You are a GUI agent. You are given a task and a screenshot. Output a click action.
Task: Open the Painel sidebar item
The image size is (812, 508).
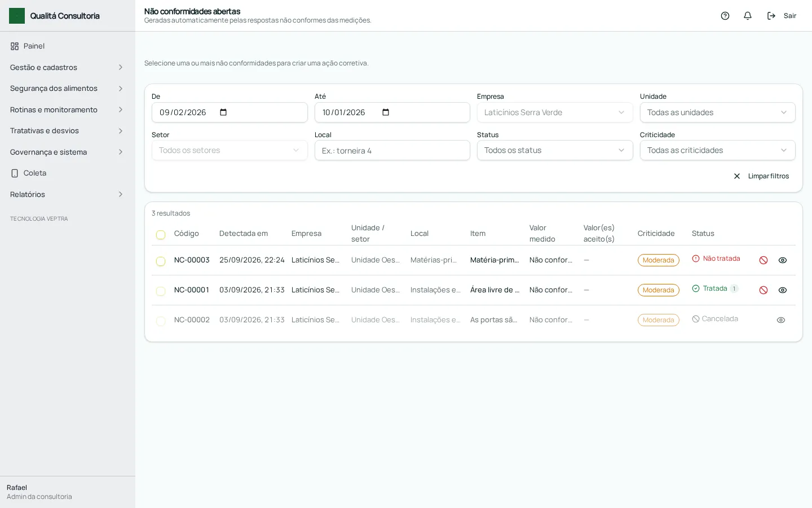pos(67,46)
